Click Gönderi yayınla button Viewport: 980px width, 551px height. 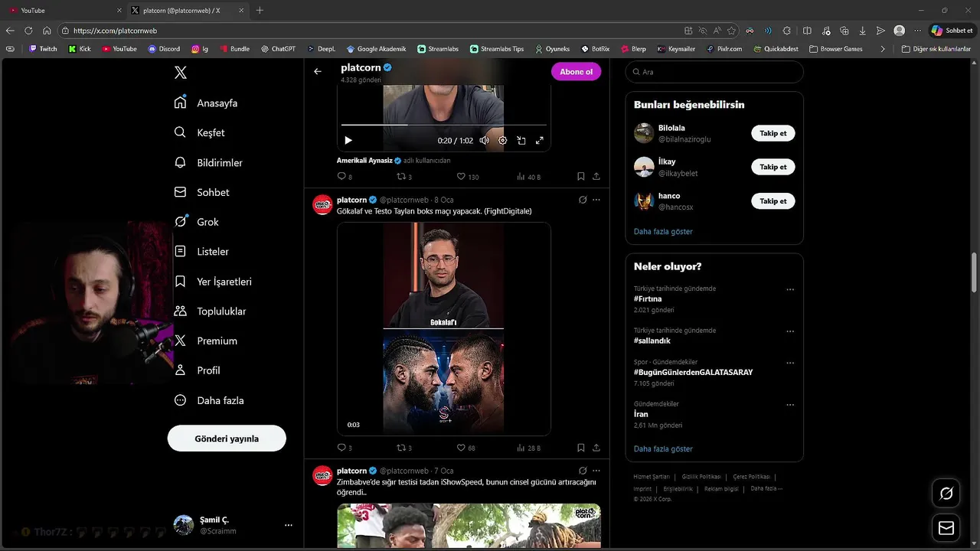tap(227, 439)
